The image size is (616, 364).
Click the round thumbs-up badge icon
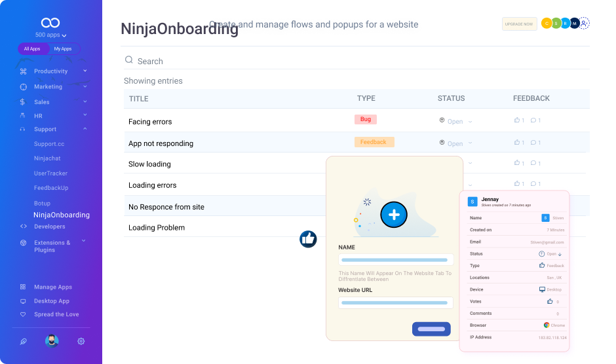[x=308, y=239]
